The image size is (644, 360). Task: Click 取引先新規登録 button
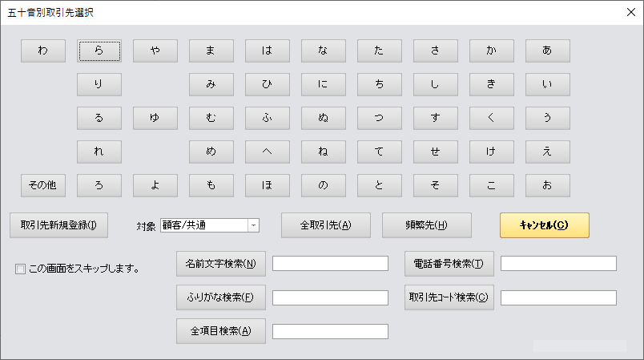[x=58, y=225]
